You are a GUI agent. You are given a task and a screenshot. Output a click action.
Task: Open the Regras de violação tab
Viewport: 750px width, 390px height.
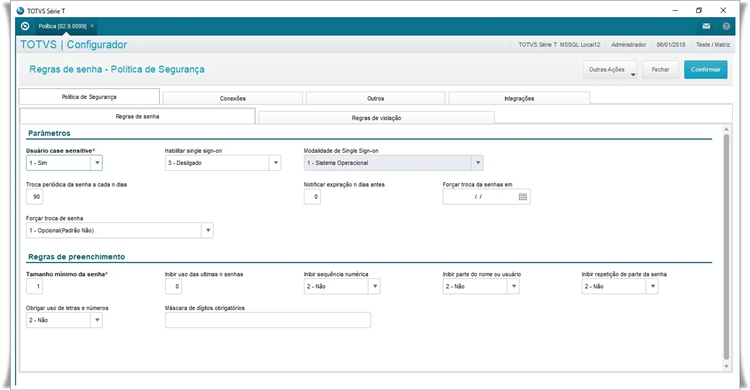pyautogui.click(x=376, y=118)
